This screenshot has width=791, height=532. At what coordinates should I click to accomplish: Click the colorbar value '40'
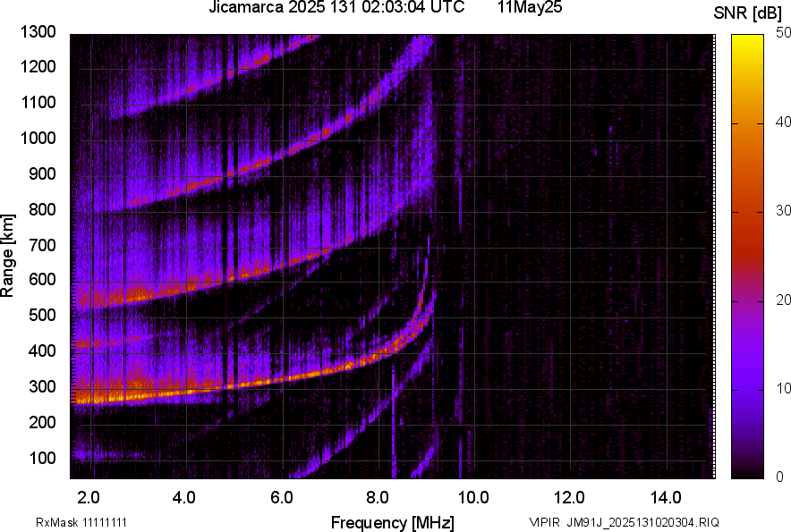coord(784,122)
